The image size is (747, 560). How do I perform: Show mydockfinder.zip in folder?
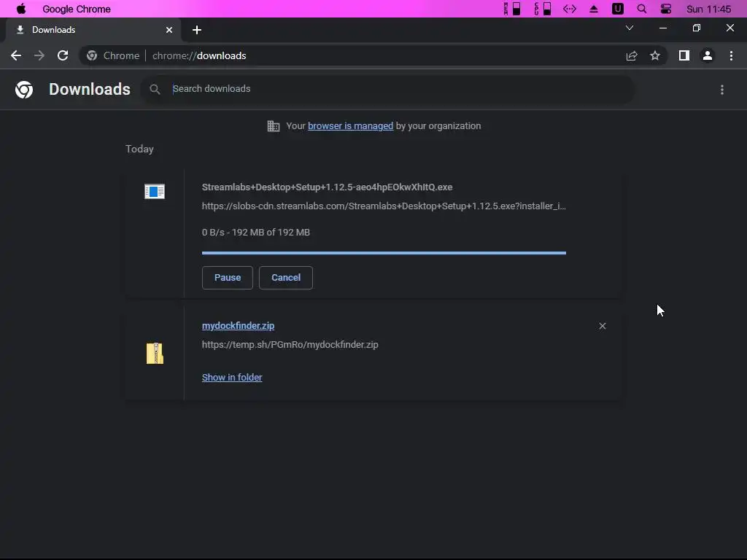point(232,377)
